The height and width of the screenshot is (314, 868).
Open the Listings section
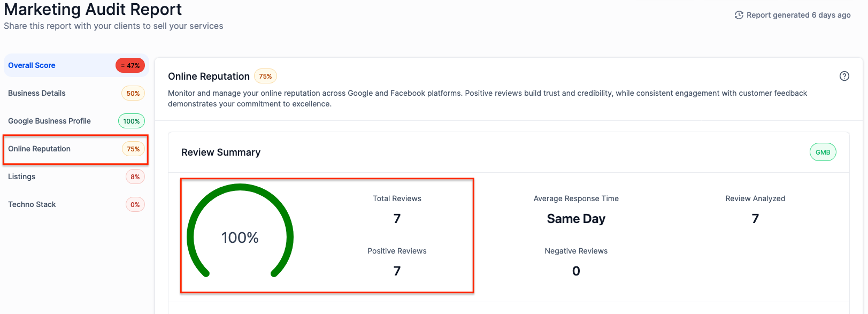tap(22, 177)
